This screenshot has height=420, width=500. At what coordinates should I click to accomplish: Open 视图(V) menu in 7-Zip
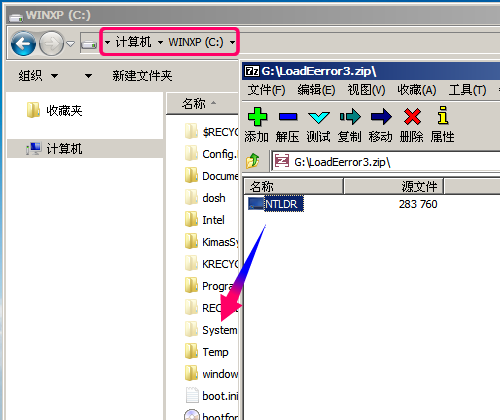click(366, 90)
